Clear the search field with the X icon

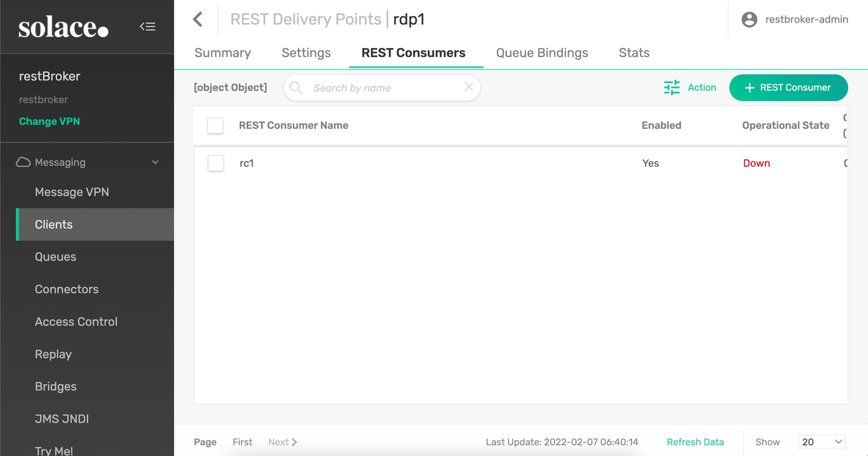point(469,87)
